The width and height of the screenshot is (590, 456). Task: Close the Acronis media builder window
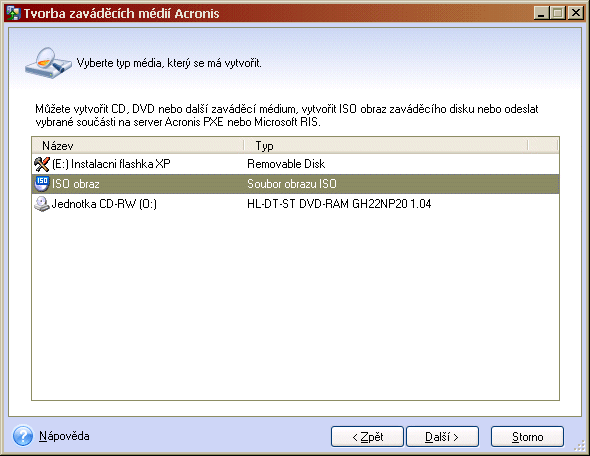576,13
